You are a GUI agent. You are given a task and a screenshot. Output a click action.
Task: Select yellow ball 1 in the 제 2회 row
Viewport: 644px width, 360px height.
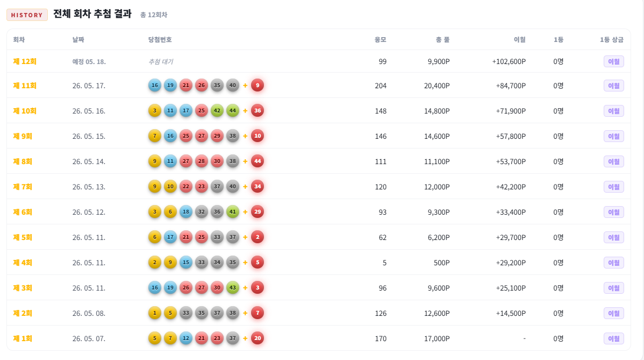[x=155, y=313]
